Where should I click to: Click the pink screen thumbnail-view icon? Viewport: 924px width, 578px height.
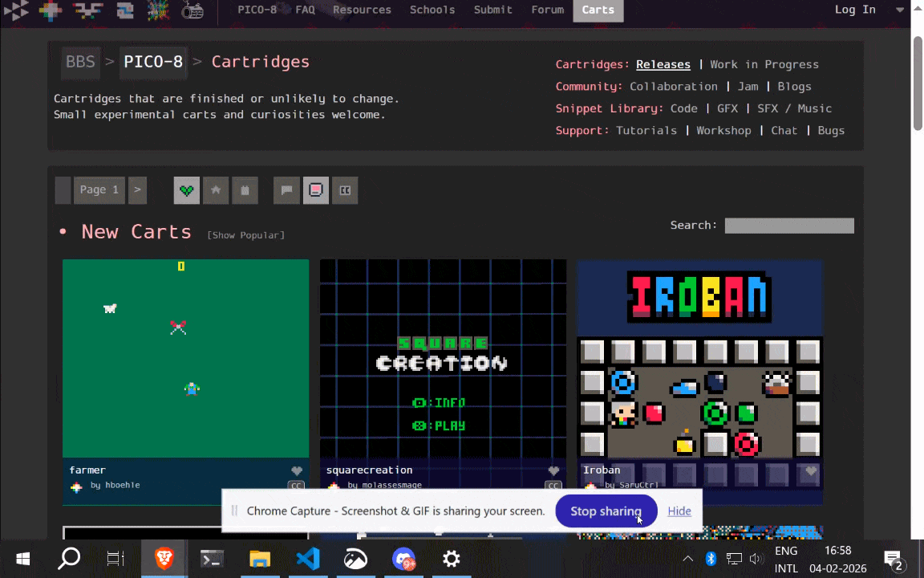(315, 190)
